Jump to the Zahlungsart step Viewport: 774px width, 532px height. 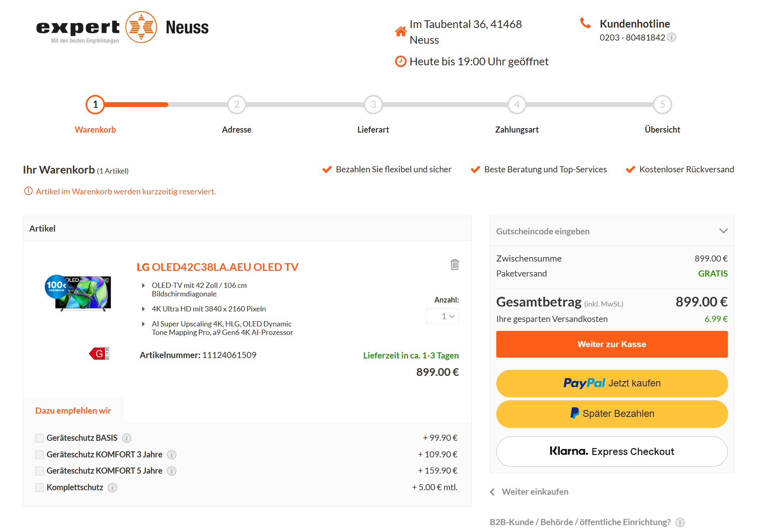click(x=517, y=105)
